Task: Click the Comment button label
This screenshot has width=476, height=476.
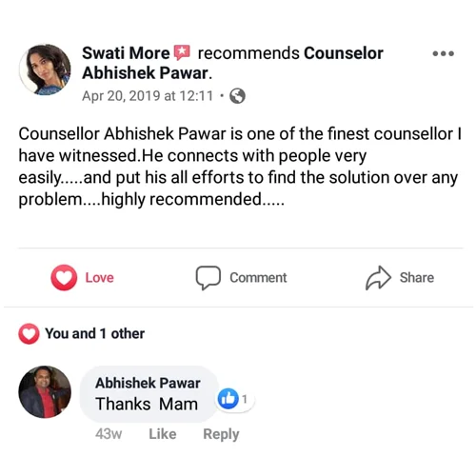Action: pos(258,278)
